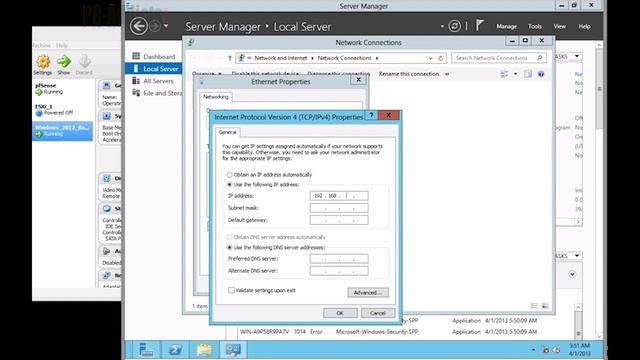Open the view options dropdown arrow

[x=516, y=74]
